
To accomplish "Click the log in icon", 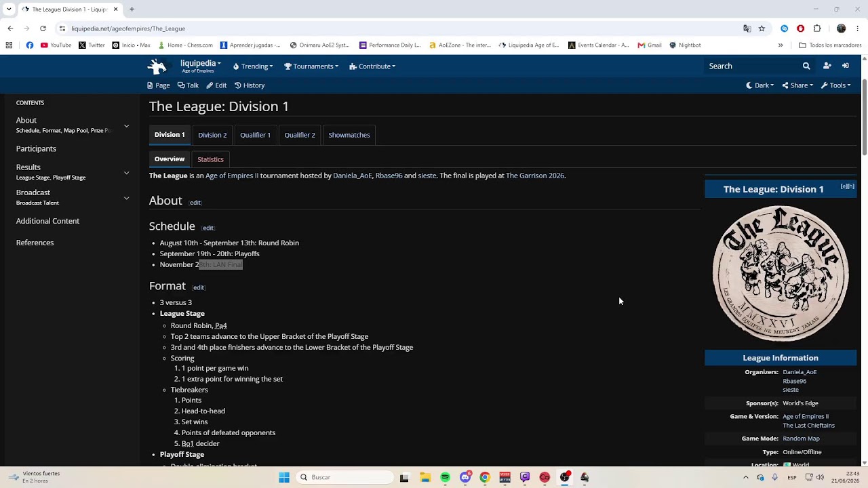I will pos(846,66).
